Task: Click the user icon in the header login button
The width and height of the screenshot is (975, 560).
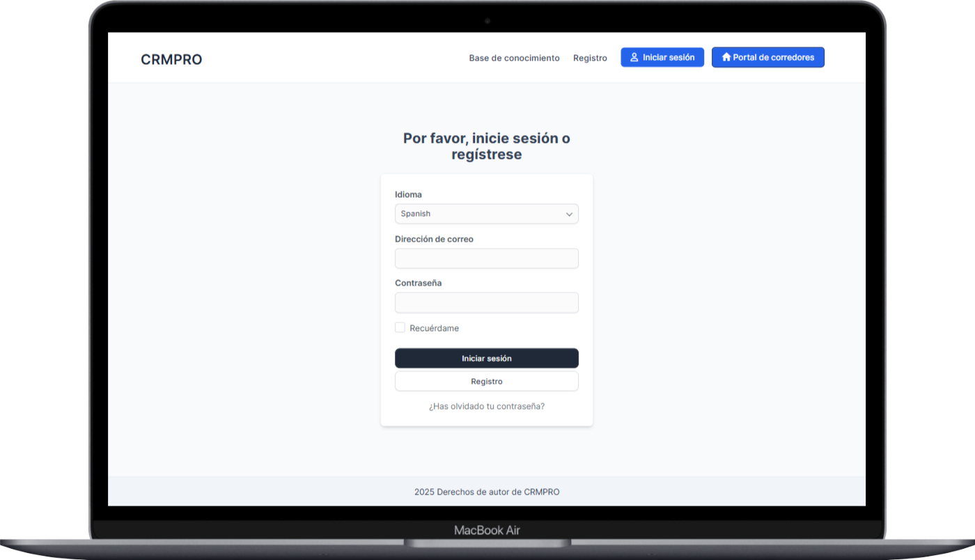Action: tap(634, 58)
